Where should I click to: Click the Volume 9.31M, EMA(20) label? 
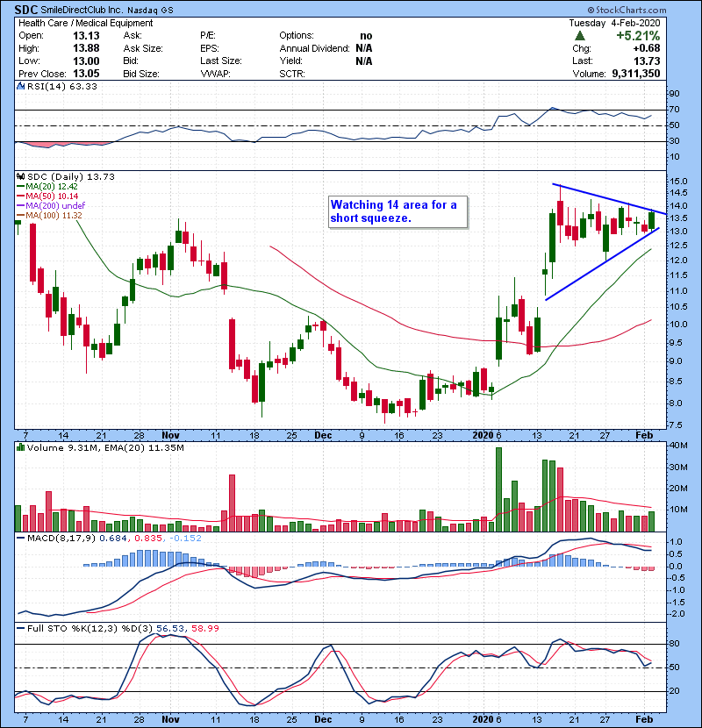[105, 447]
